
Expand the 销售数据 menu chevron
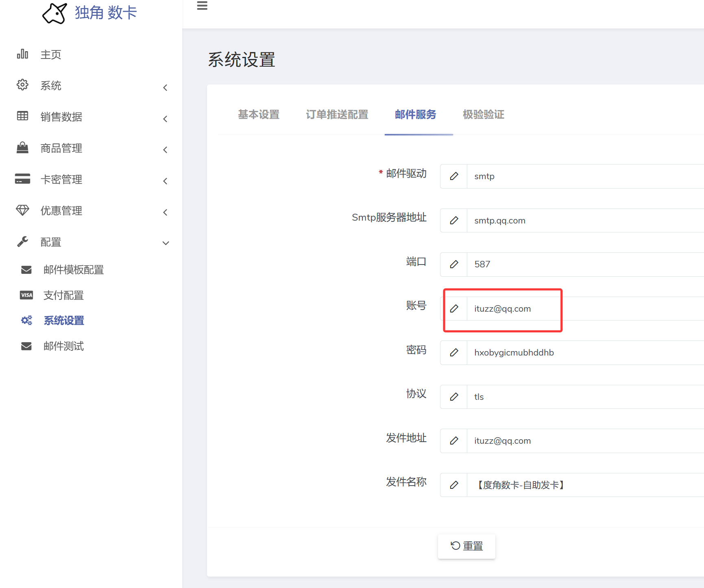[165, 119]
